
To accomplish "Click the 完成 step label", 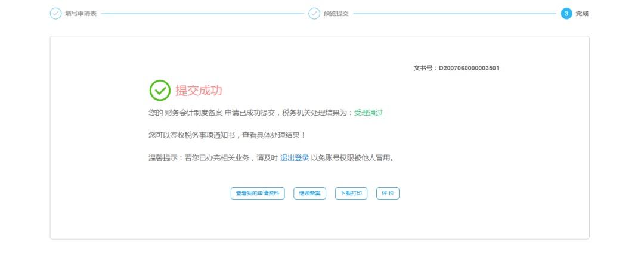I will [582, 14].
